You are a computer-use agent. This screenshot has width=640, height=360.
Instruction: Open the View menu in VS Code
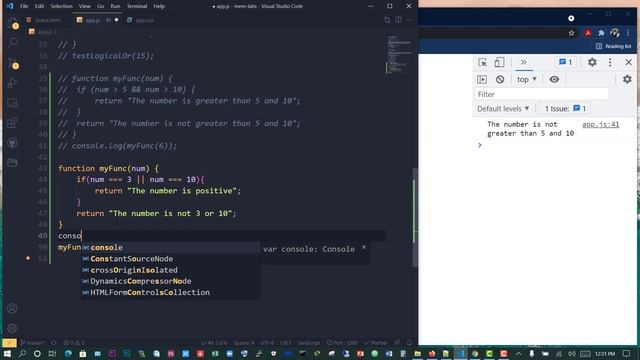[x=84, y=6]
